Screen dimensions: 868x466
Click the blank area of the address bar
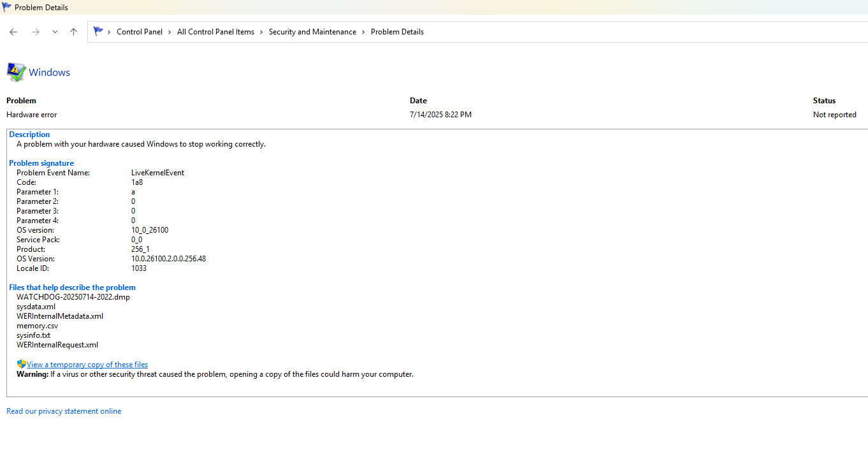coord(637,32)
